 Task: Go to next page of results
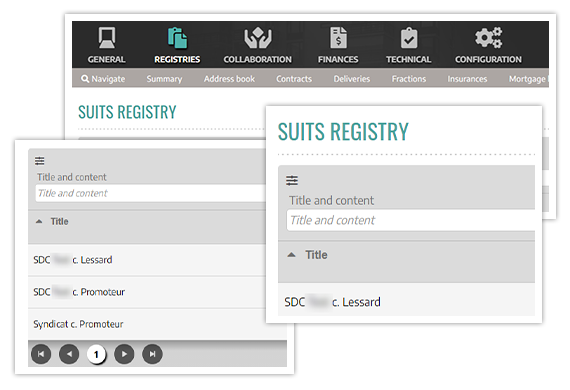tap(124, 354)
